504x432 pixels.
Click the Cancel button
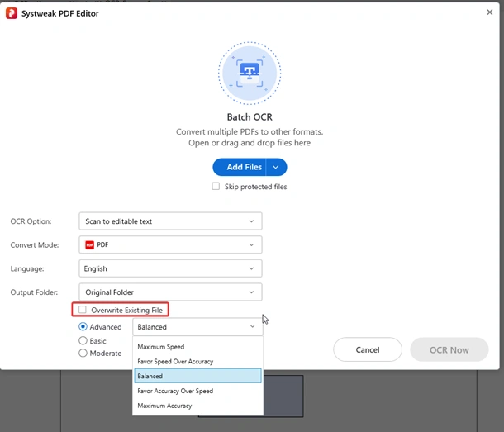point(368,349)
